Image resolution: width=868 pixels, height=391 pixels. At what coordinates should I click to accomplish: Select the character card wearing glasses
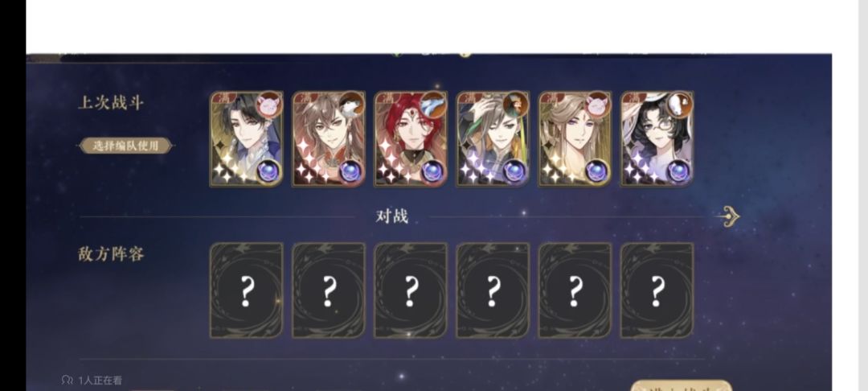(657, 139)
